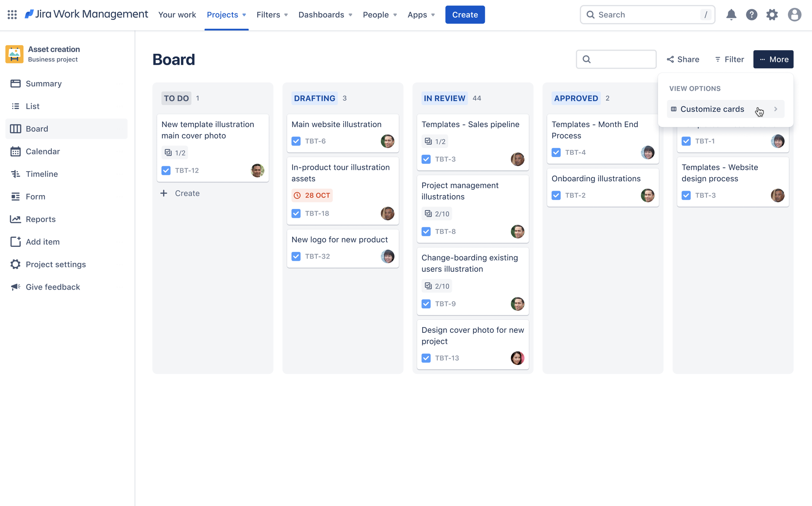
Task: Toggle the checkbox next to TBT-12
Action: click(x=166, y=170)
